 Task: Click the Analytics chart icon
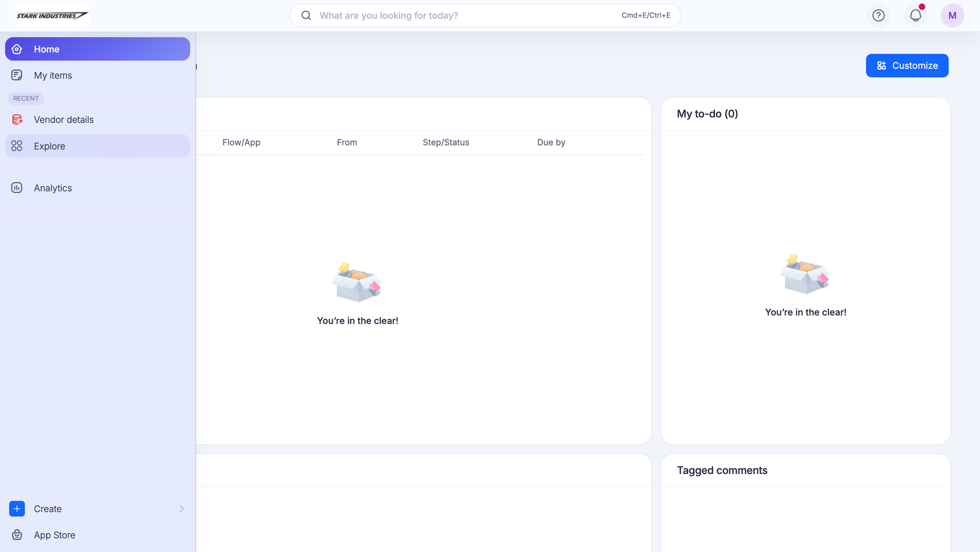click(17, 188)
